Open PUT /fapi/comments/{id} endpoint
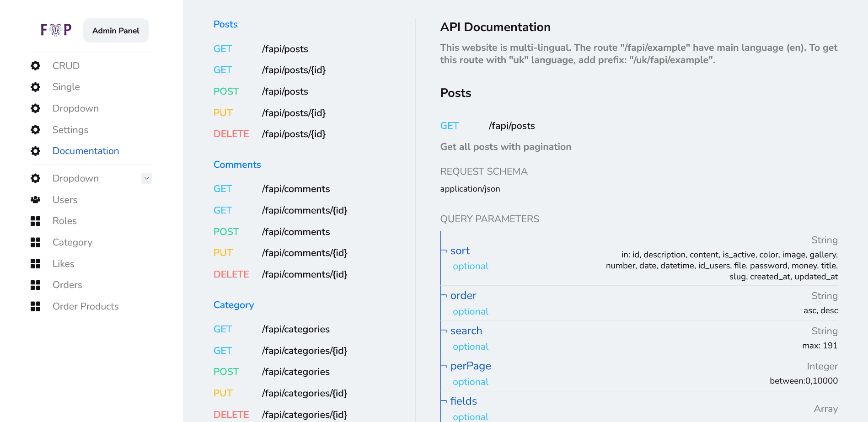 (280, 253)
